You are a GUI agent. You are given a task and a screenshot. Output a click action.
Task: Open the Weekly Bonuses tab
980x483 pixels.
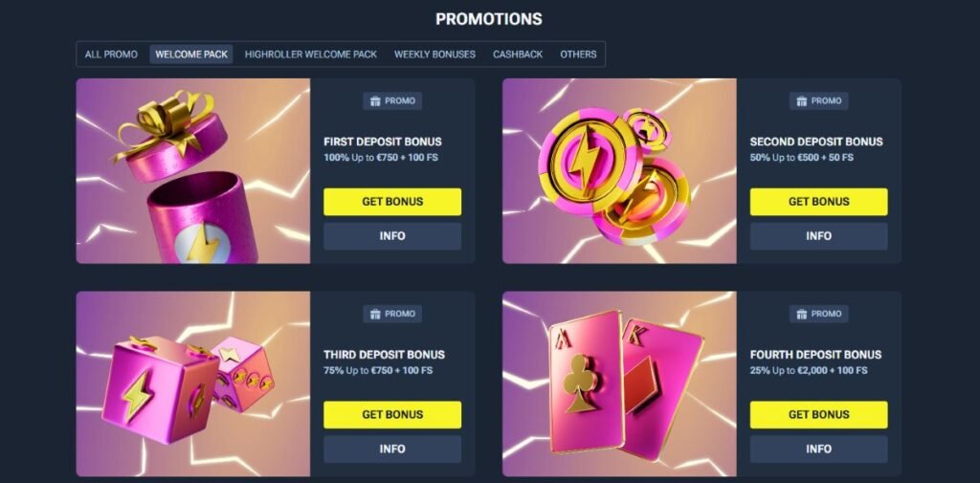click(x=434, y=55)
